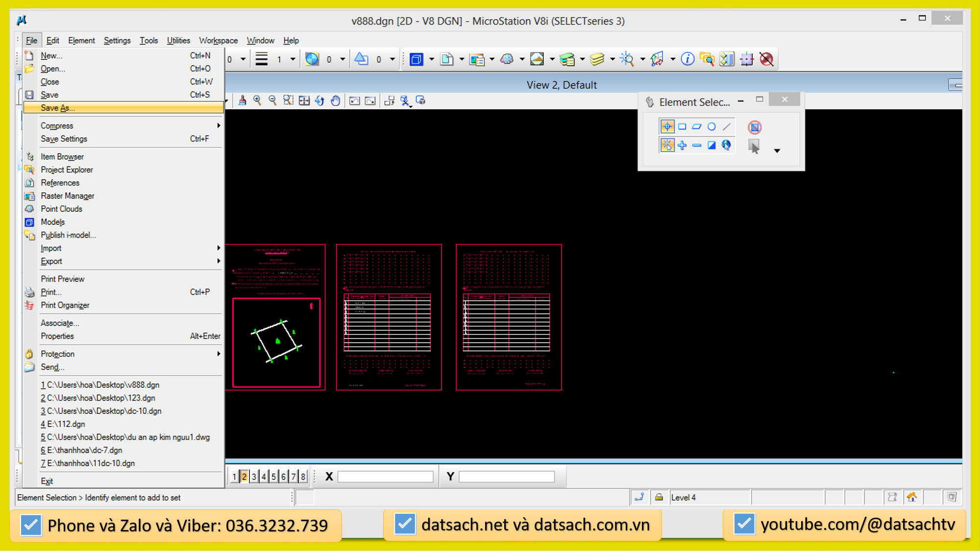
Task: Open the line weight dropdown
Action: click(293, 60)
